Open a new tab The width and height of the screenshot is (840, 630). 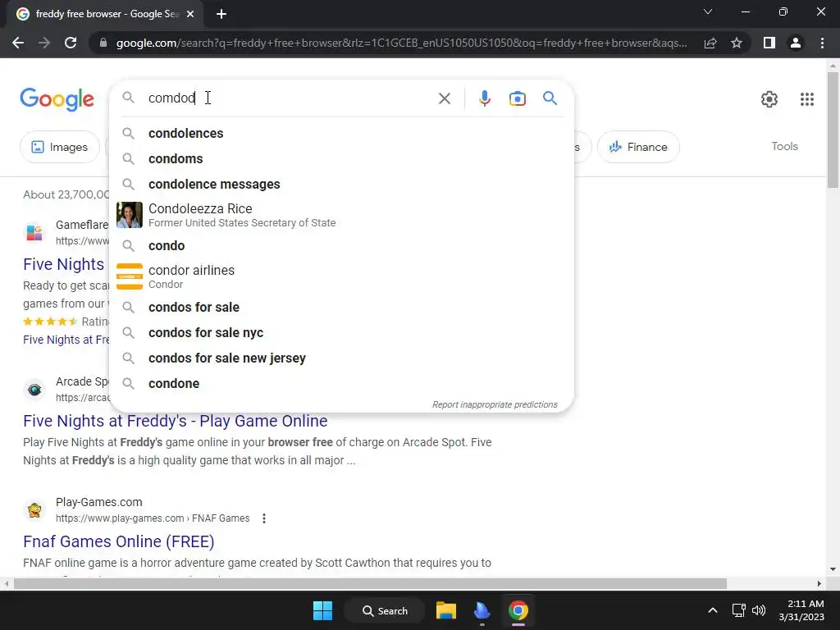point(221,15)
